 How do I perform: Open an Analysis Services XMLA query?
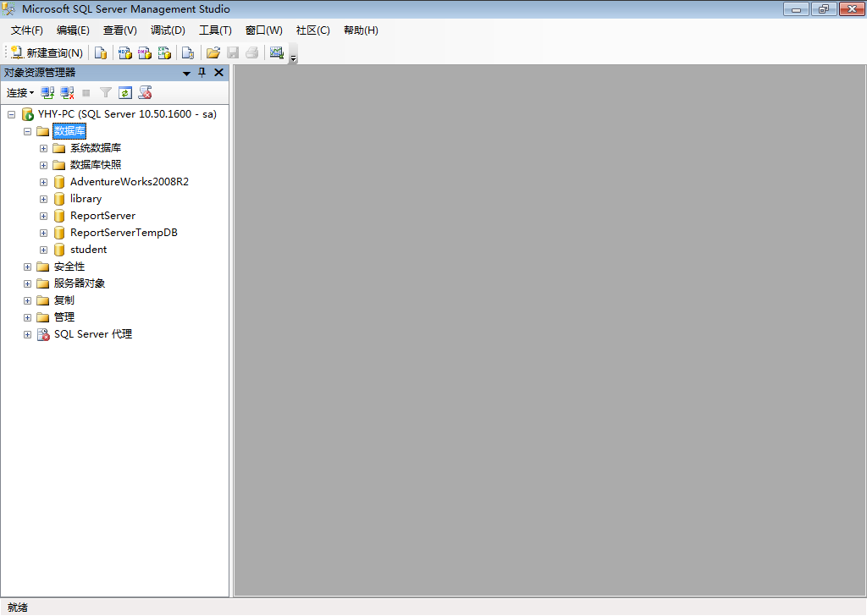point(164,52)
